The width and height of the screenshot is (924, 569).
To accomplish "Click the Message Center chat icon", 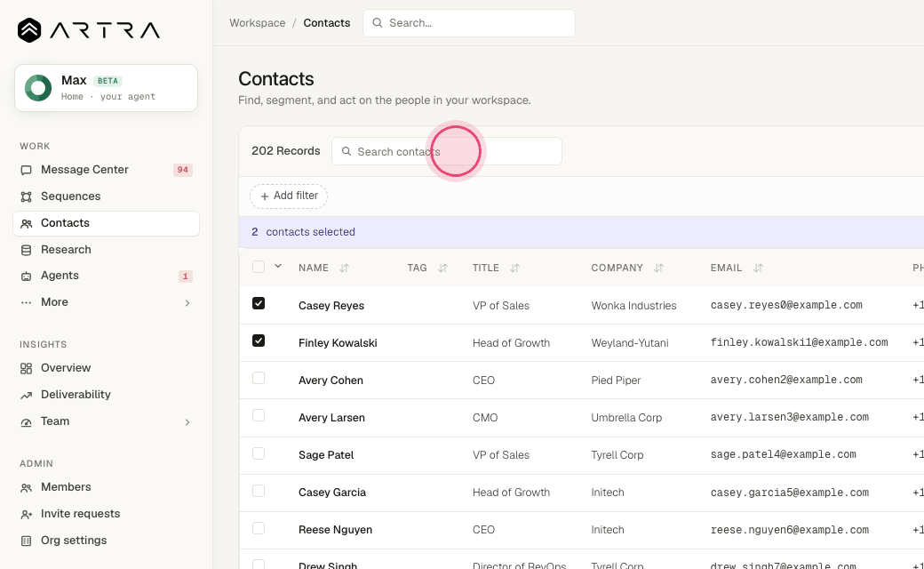I will click(26, 170).
